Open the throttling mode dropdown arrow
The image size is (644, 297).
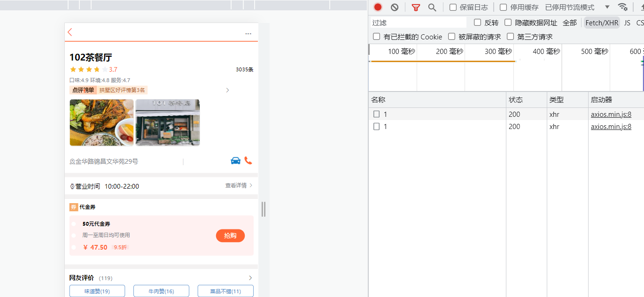coord(607,7)
